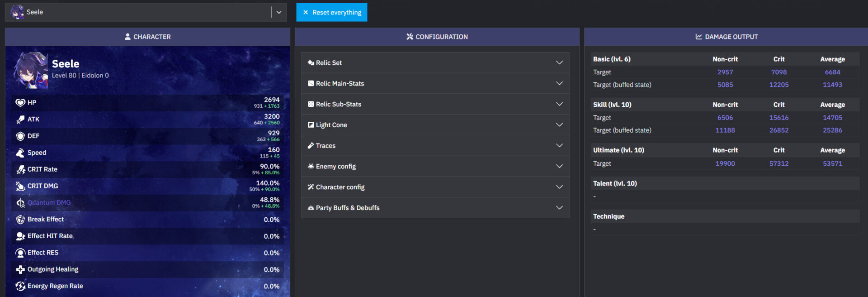
Task: Expand the Traces configuration section
Action: click(435, 146)
